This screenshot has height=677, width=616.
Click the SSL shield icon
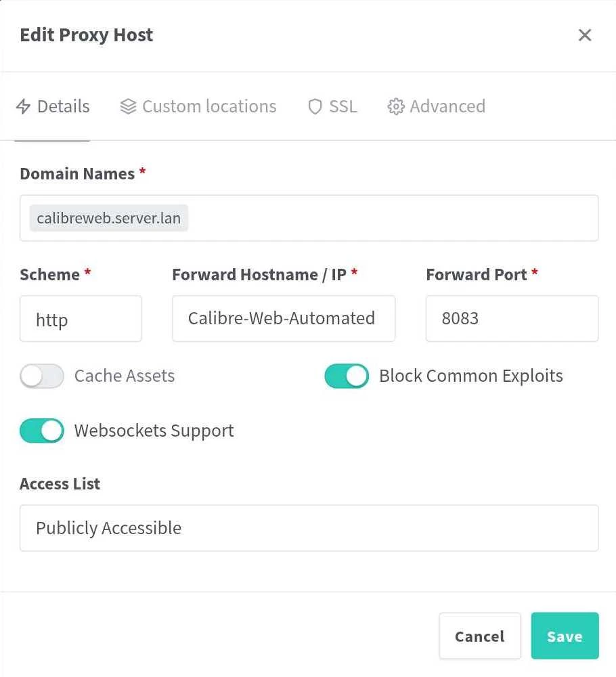[315, 107]
